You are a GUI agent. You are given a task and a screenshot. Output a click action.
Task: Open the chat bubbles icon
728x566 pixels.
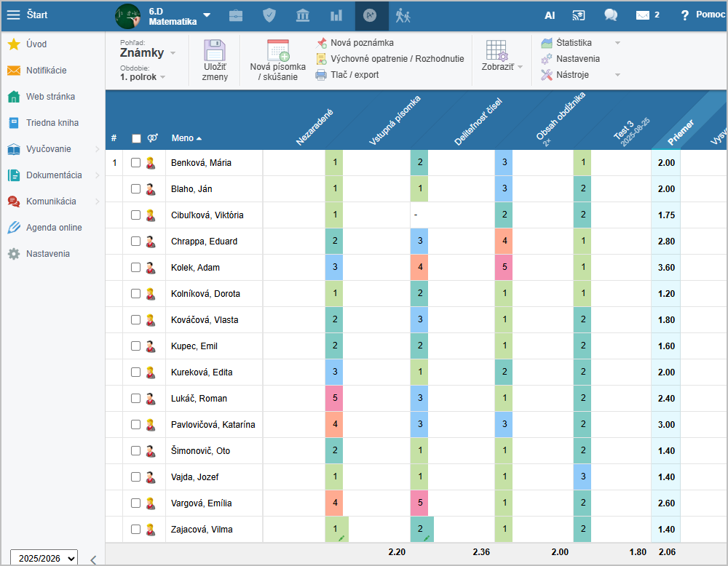pos(610,15)
